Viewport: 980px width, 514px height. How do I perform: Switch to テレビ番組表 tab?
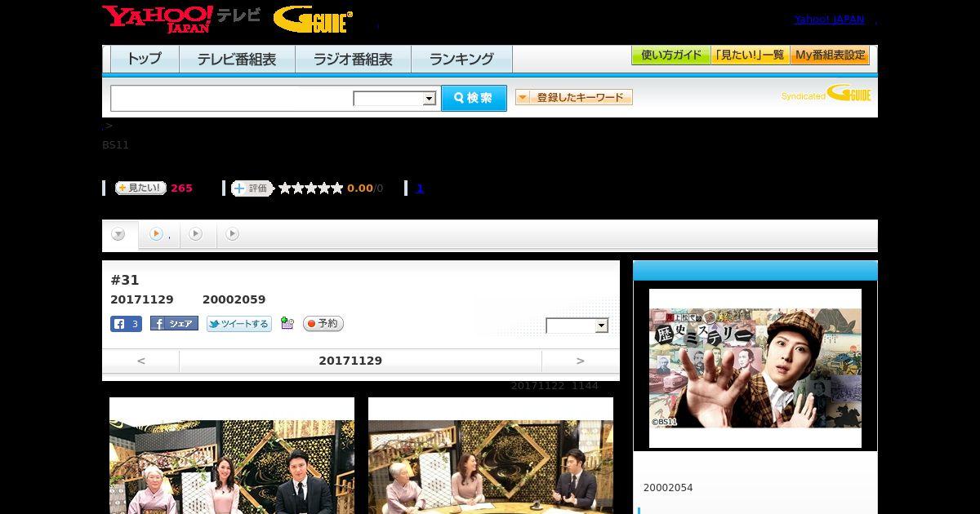[x=237, y=59]
